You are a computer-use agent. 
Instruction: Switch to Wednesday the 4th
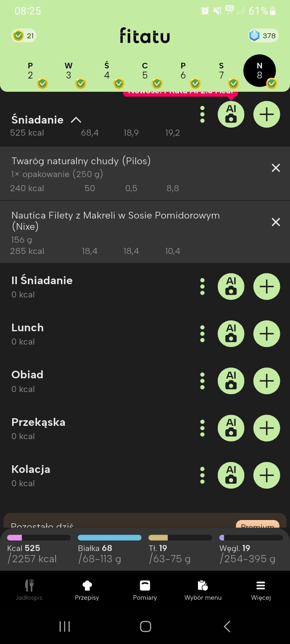[107, 71]
